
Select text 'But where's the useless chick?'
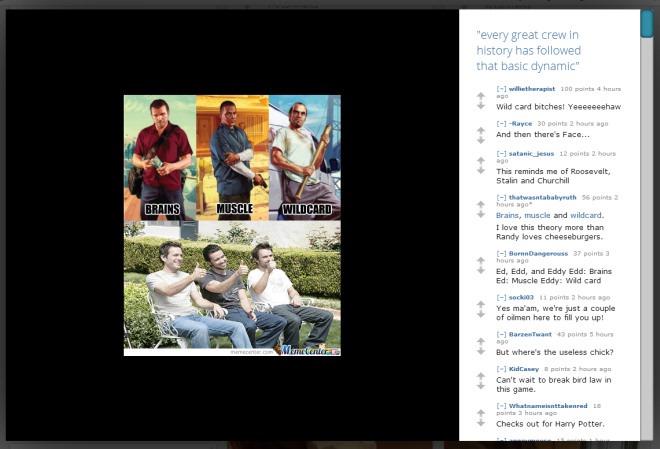(554, 352)
